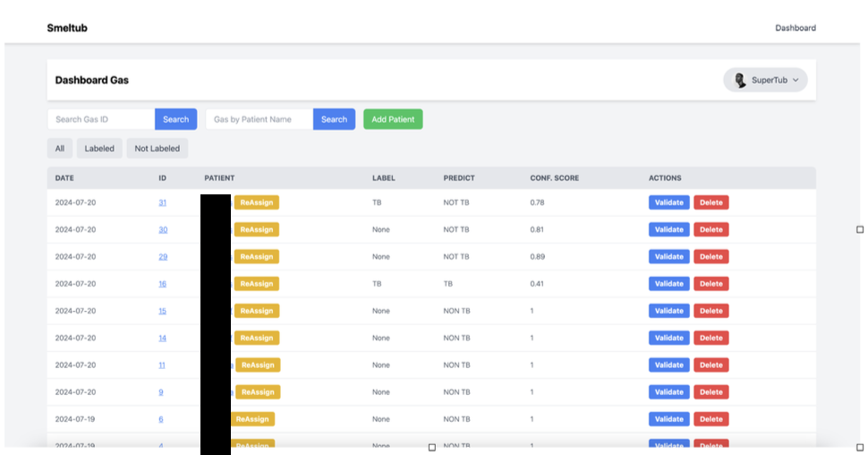This screenshot has height=455, width=868.
Task: Click Validate on record ID 14
Action: click(x=668, y=339)
